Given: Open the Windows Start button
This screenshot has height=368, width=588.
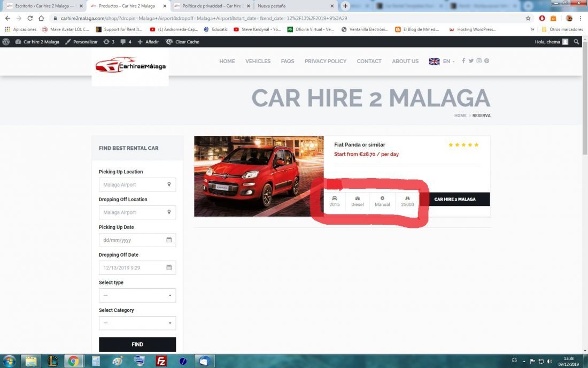Looking at the screenshot, I should tap(9, 361).
